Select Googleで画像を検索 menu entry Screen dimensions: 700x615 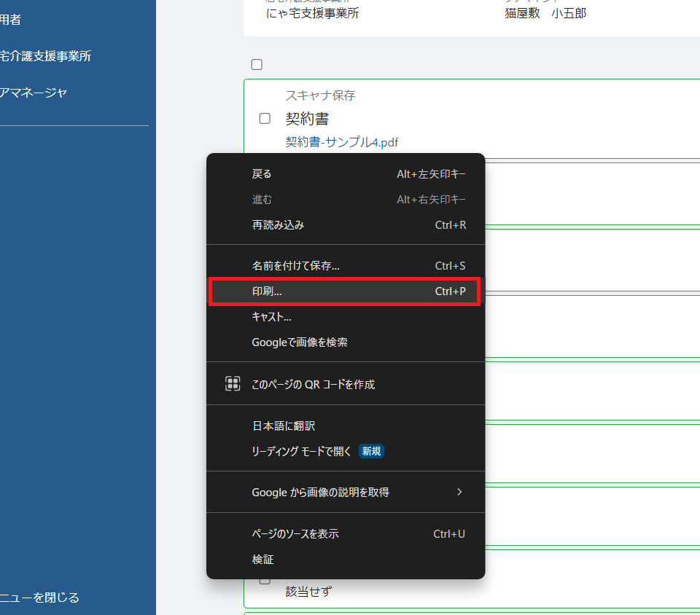pos(300,342)
